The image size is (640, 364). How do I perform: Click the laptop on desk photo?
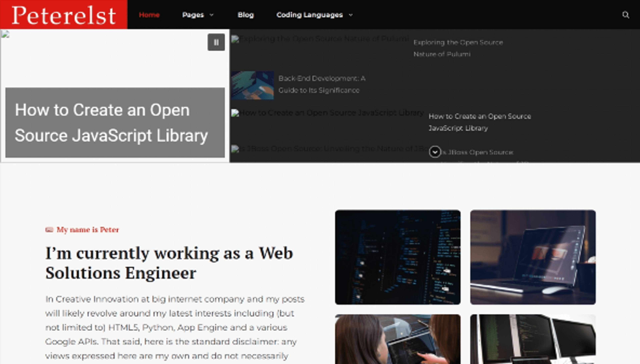(533, 257)
